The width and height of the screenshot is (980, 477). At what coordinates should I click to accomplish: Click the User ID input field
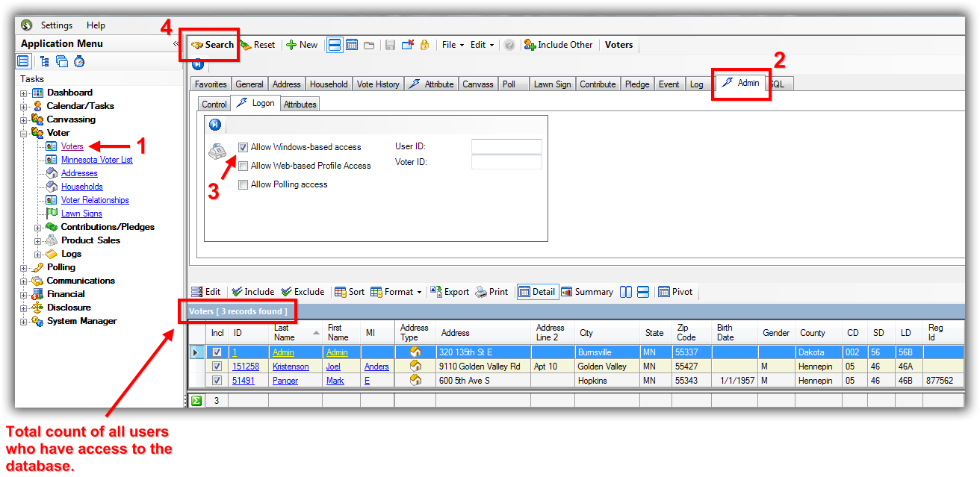click(506, 147)
